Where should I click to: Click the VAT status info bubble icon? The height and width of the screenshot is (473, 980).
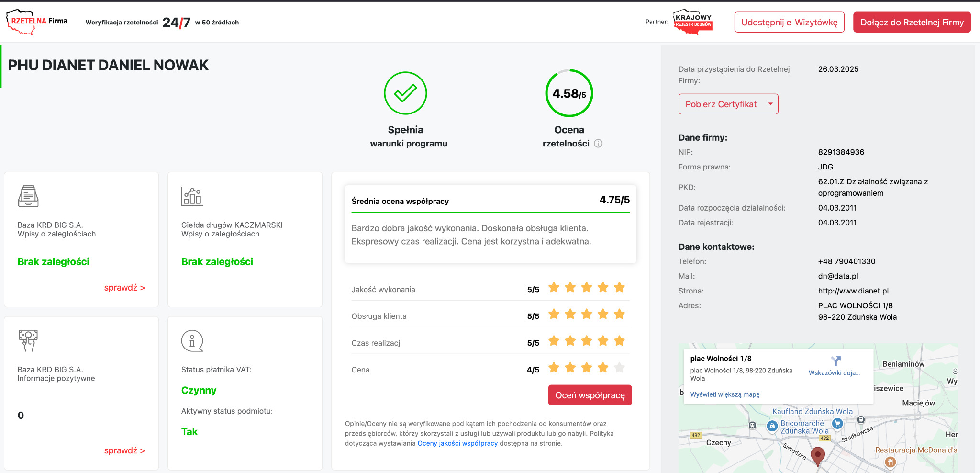pos(192,341)
